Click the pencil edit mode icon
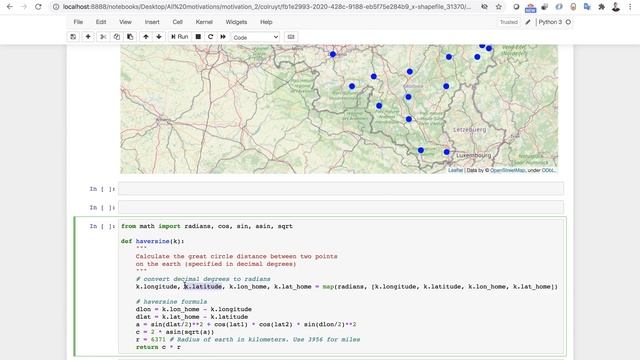Viewport: 640px width, 360px height. click(528, 22)
